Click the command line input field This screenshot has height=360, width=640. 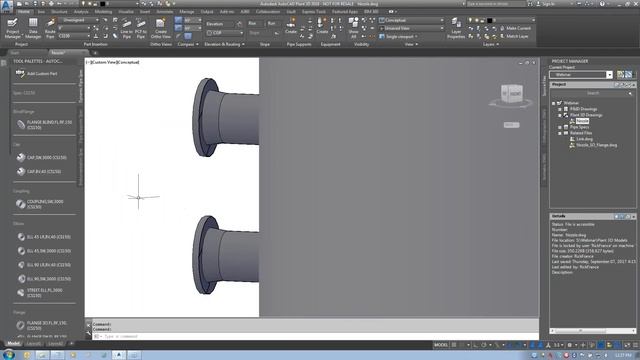coord(315,336)
